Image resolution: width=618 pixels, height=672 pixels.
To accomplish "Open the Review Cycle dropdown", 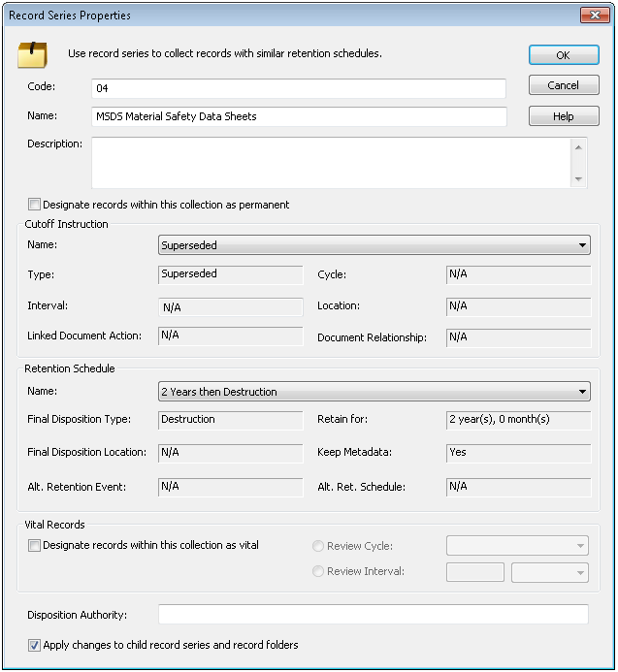I will (x=517, y=546).
